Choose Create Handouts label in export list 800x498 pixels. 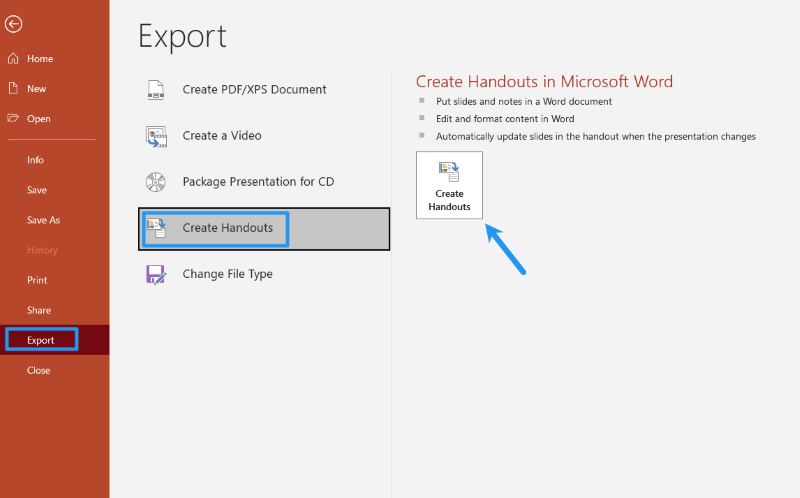pyautogui.click(x=228, y=228)
